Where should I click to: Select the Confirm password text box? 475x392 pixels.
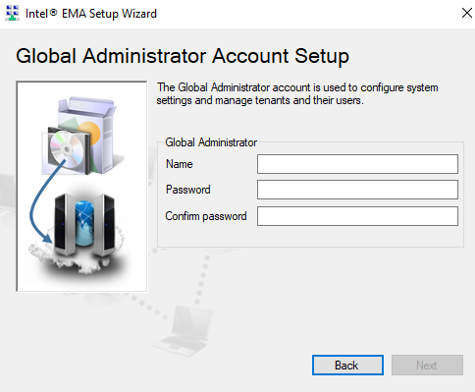coord(357,216)
